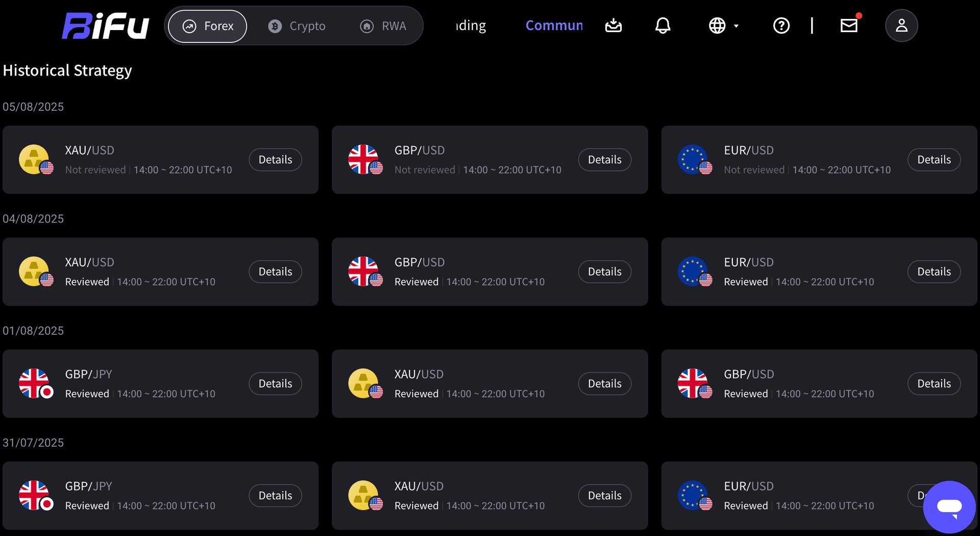This screenshot has width=980, height=536.
Task: Switch to the Crypto tab
Action: click(297, 26)
